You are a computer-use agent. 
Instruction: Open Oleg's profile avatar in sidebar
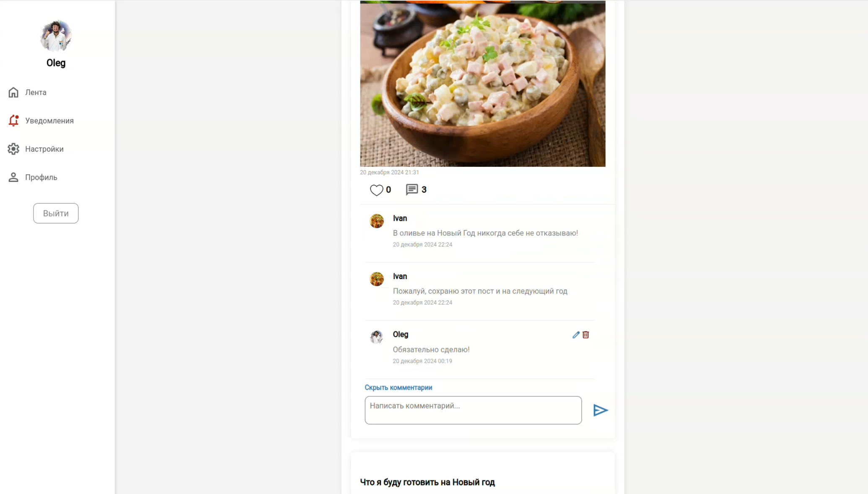pyautogui.click(x=56, y=36)
